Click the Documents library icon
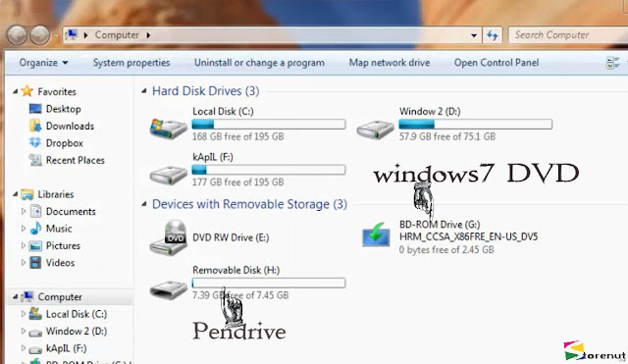Screen dimensions: 628x364 [35, 211]
